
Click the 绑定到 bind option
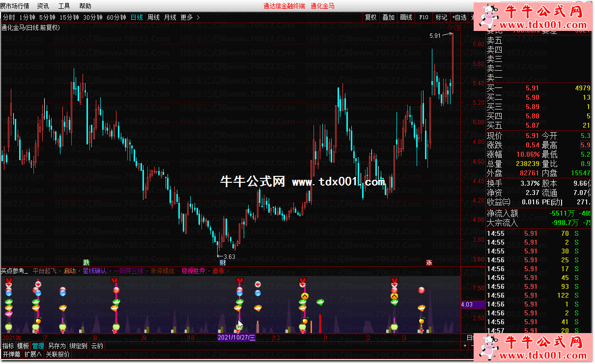(x=78, y=346)
